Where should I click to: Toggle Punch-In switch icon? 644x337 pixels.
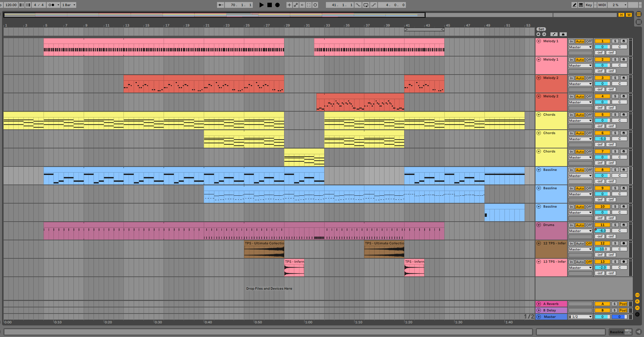(x=358, y=5)
